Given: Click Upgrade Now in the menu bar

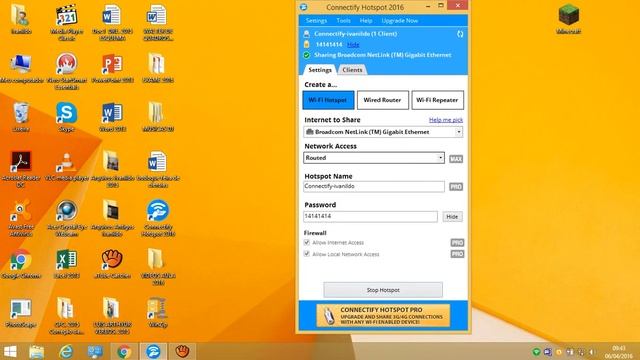Looking at the screenshot, I should pos(400,20).
